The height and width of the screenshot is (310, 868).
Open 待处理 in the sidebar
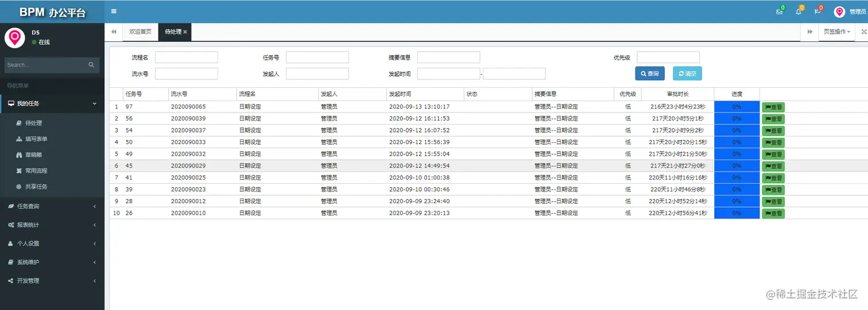point(33,123)
